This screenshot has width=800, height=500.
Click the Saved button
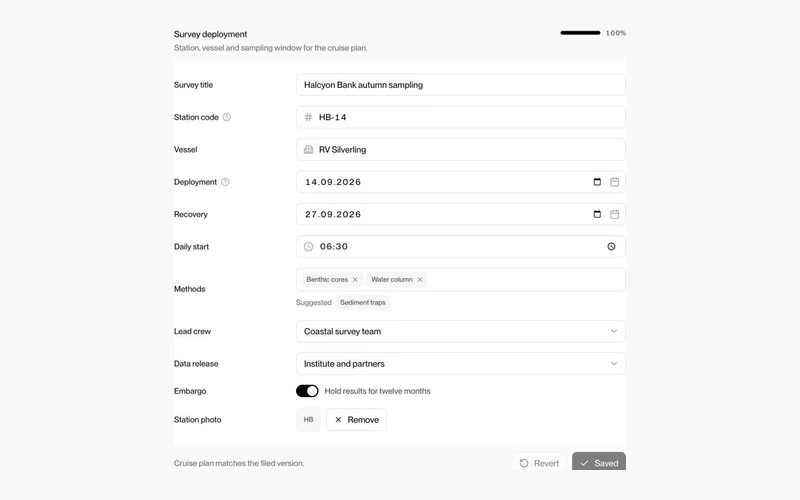click(x=599, y=463)
